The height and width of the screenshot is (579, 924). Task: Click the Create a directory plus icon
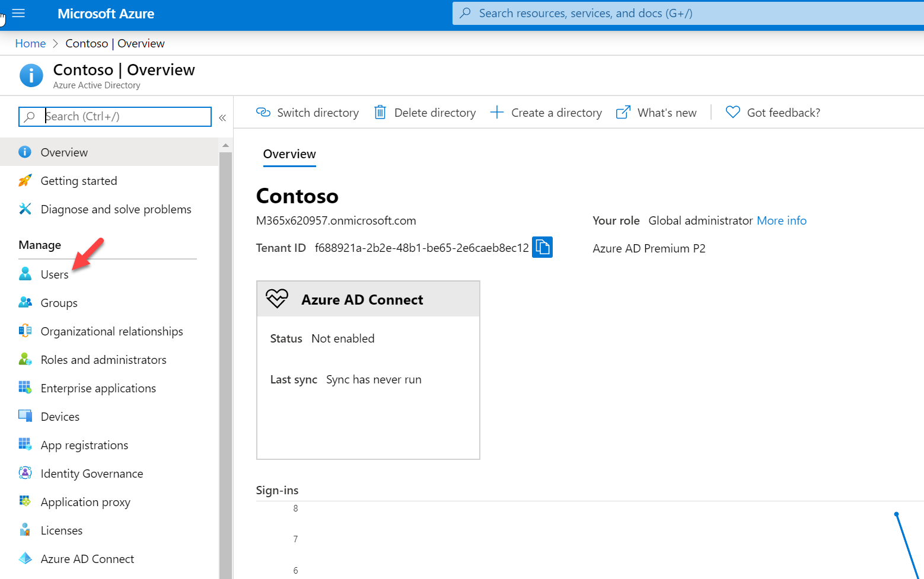click(497, 112)
